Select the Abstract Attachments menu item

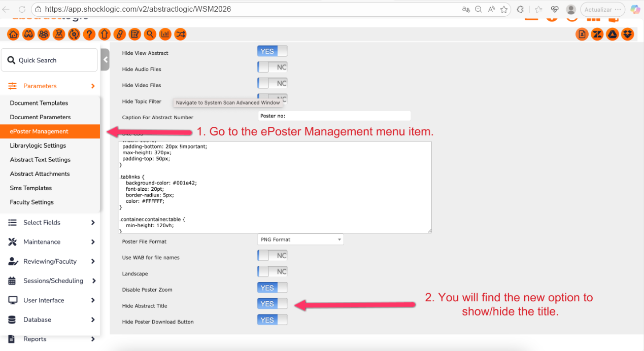point(40,173)
